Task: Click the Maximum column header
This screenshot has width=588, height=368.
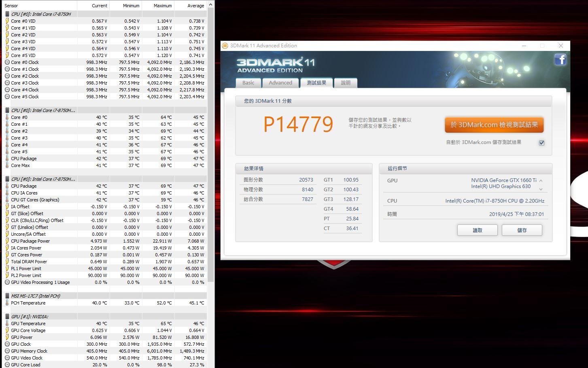Action: [158, 6]
